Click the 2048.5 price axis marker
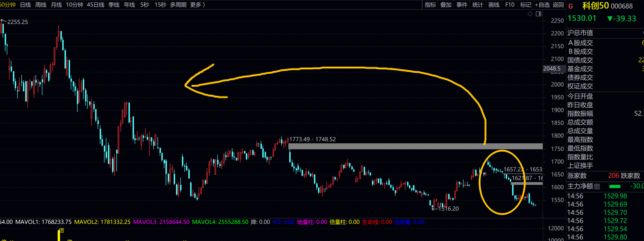644x241 pixels. tap(552, 69)
